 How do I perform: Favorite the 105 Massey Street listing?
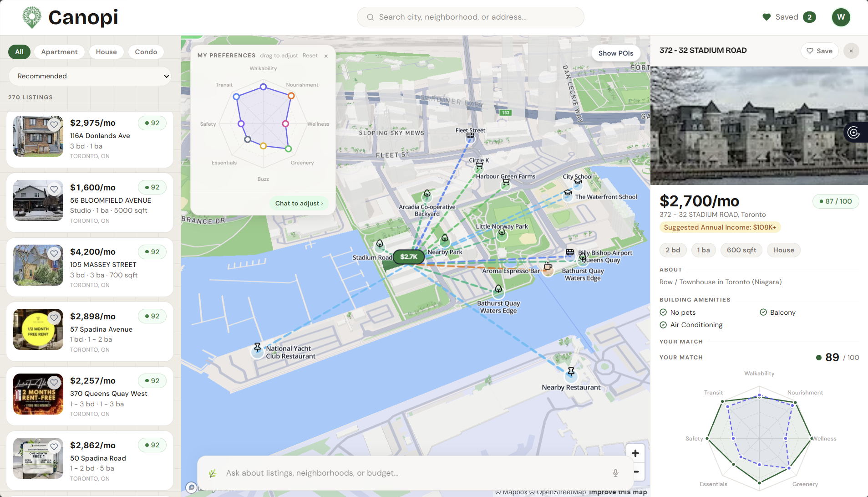(x=54, y=253)
